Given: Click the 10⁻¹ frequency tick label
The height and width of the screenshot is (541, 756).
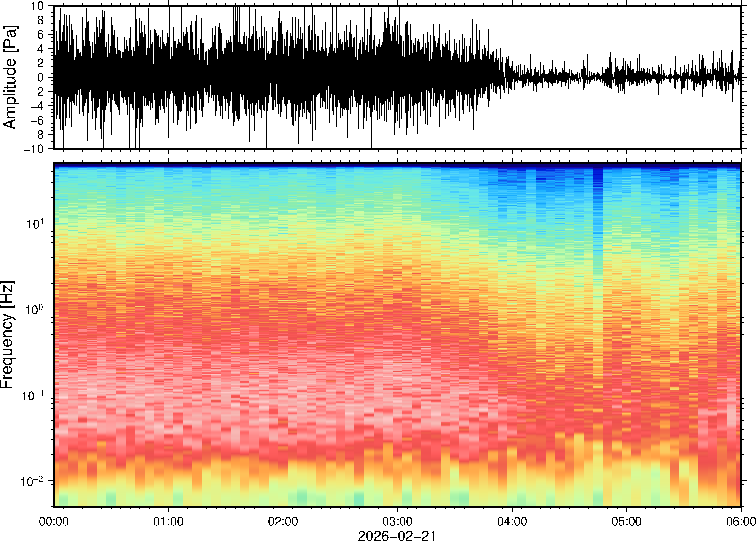Looking at the screenshot, I should [x=32, y=396].
